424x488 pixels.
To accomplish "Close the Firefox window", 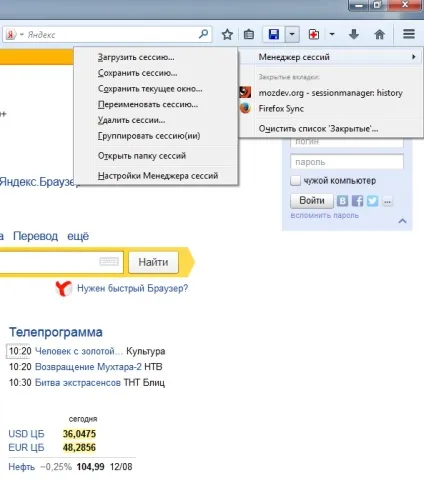I will 405,5.
